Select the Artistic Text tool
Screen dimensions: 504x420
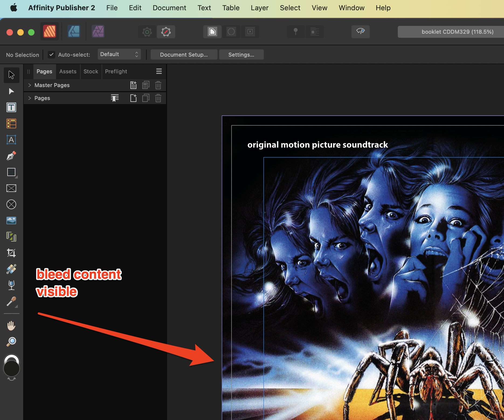[11, 140]
